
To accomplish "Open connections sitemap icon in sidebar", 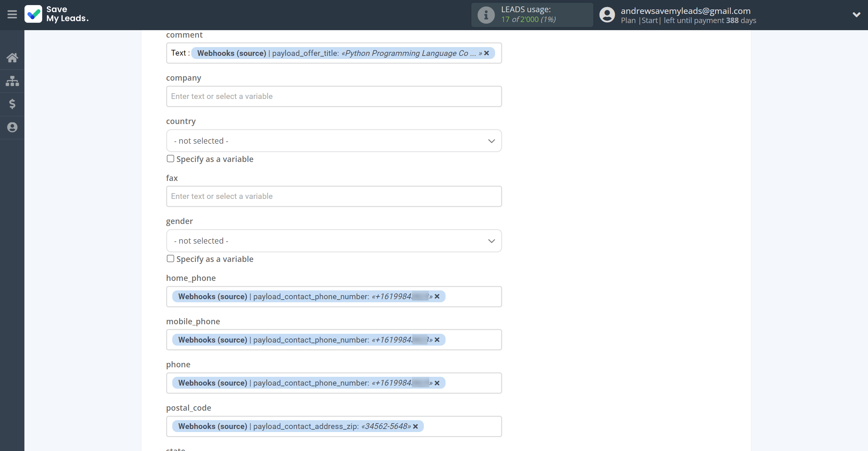I will coord(12,81).
